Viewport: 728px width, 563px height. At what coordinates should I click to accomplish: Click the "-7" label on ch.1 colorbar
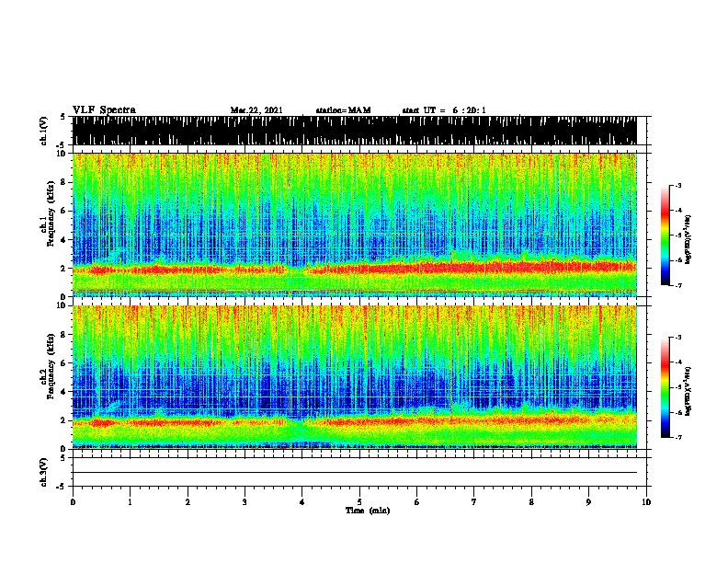click(x=677, y=285)
